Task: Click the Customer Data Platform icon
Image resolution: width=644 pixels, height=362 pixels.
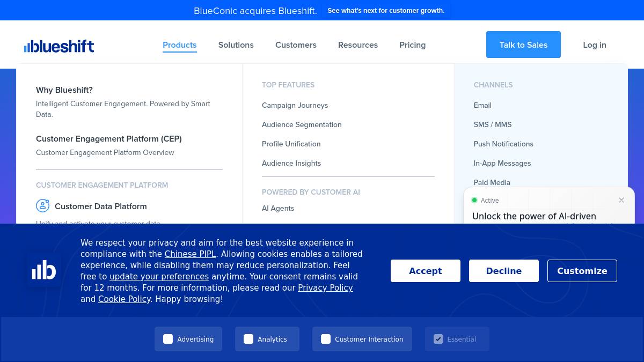Action: [42, 206]
